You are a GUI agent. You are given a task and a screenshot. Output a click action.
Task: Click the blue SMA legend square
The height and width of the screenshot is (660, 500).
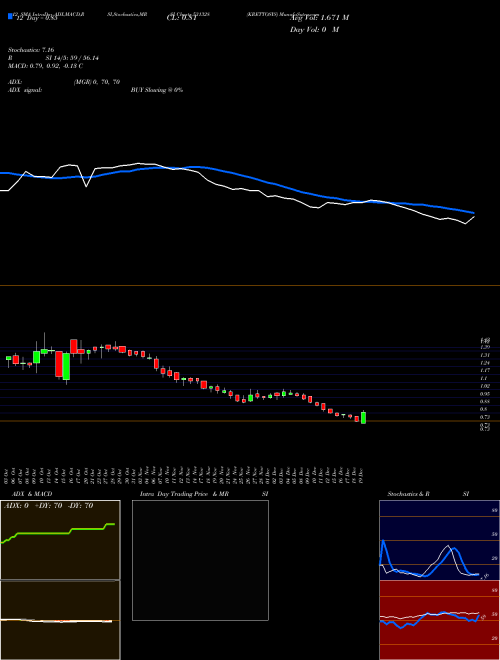10,16
